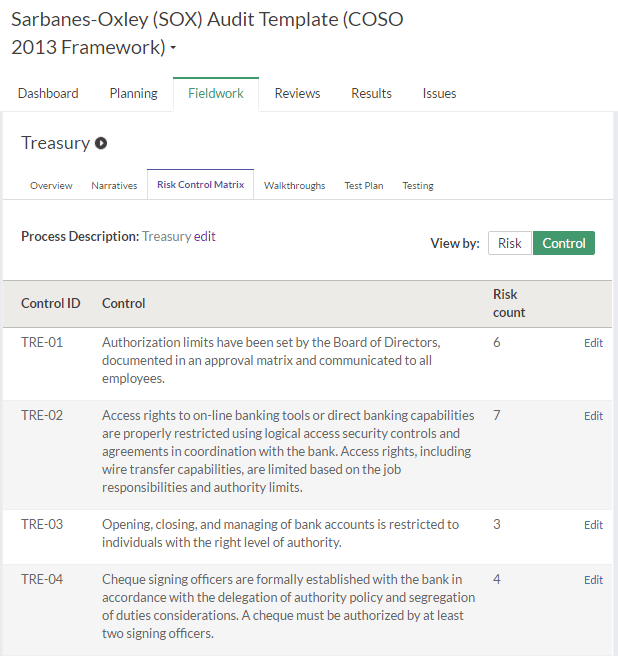Switch to the Dashboard tab

click(x=48, y=93)
